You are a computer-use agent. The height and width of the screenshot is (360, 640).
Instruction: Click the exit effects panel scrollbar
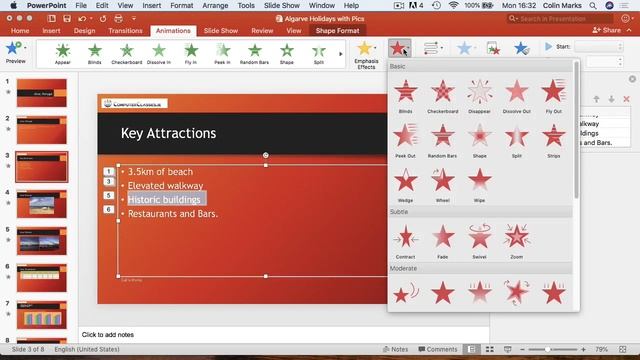(x=576, y=130)
